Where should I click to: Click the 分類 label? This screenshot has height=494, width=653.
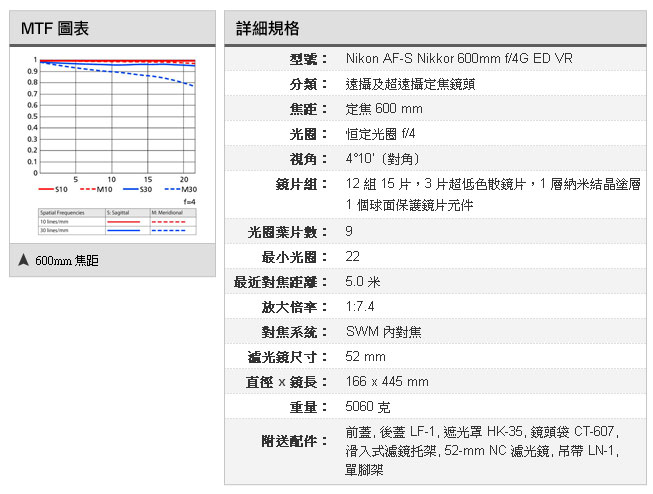308,84
